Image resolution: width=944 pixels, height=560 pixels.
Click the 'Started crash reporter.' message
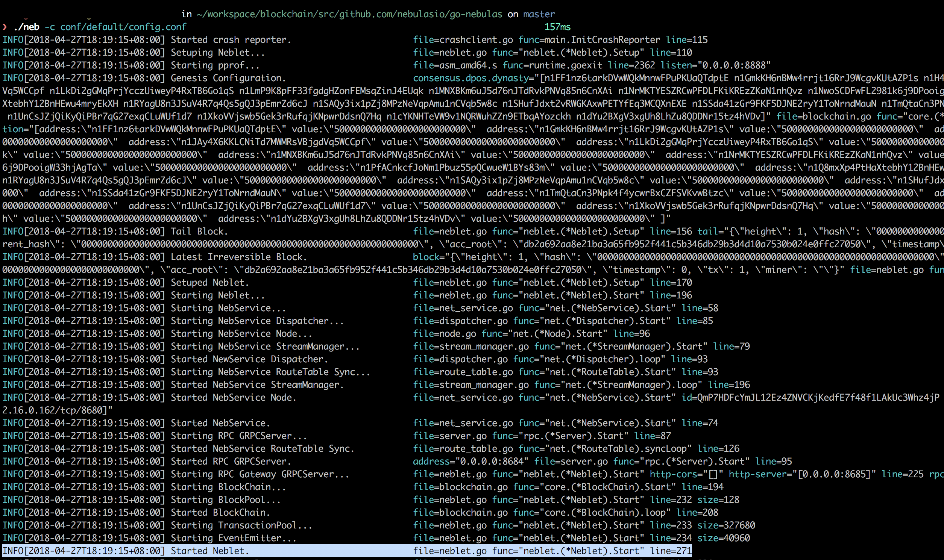tap(231, 39)
